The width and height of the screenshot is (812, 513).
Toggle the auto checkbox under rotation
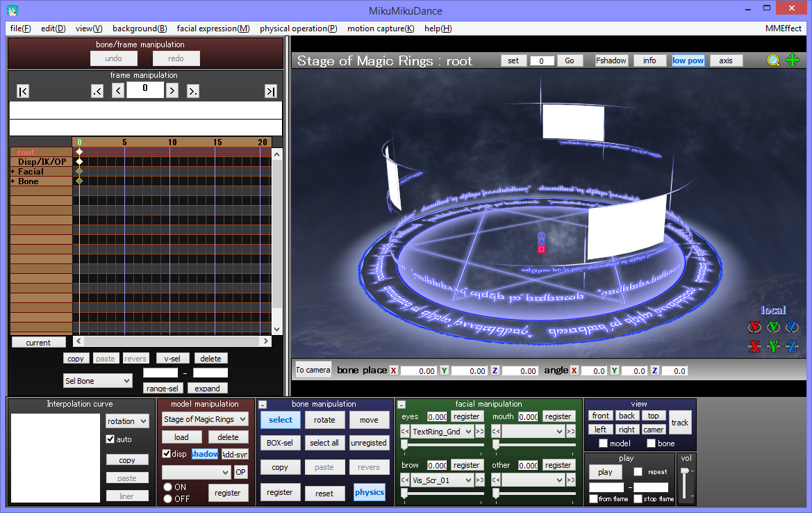(109, 439)
